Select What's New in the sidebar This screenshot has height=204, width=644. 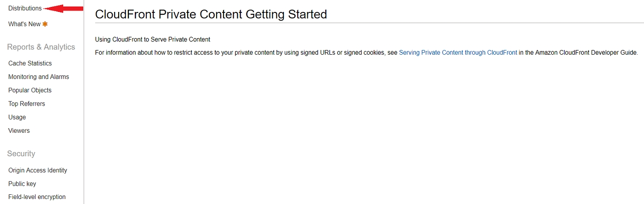[24, 24]
